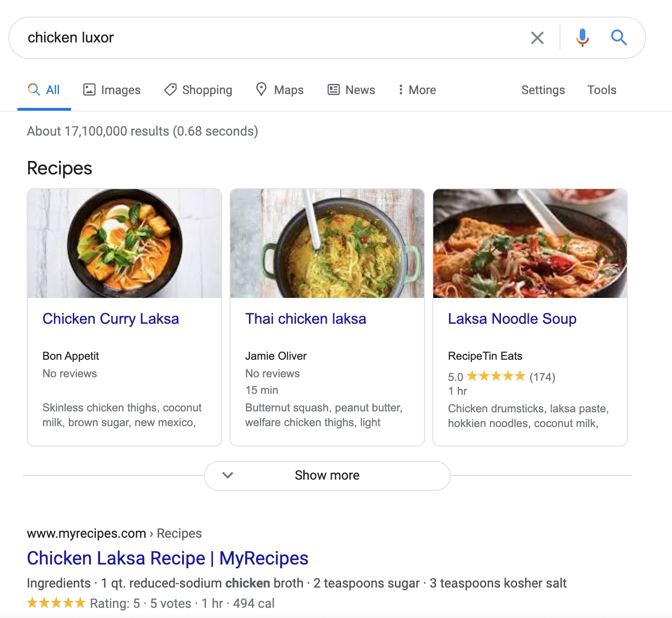Click the Images tab picture icon
Image resolution: width=672 pixels, height=618 pixels.
click(x=89, y=89)
